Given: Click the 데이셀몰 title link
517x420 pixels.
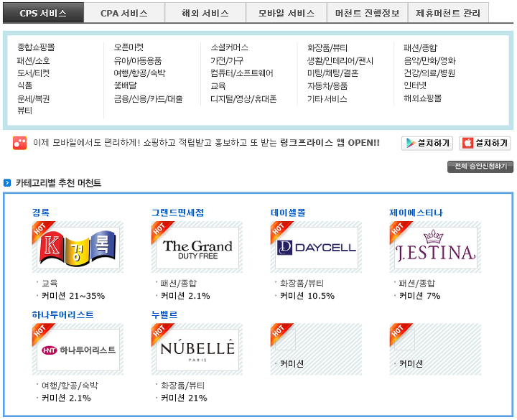Looking at the screenshot, I should (x=288, y=213).
